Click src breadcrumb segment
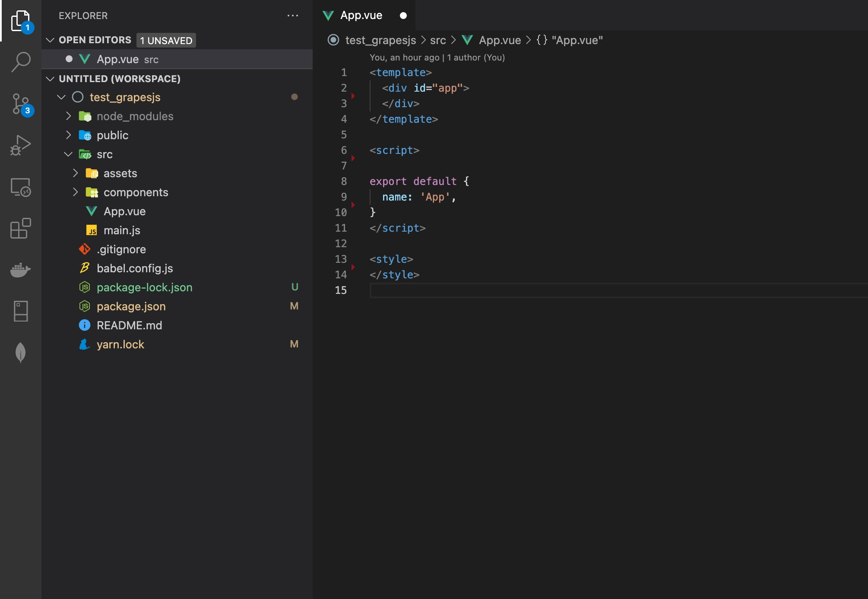 (x=438, y=40)
